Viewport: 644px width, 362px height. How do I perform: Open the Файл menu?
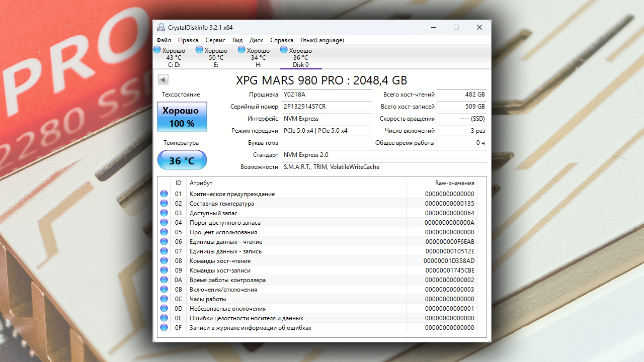[x=164, y=40]
